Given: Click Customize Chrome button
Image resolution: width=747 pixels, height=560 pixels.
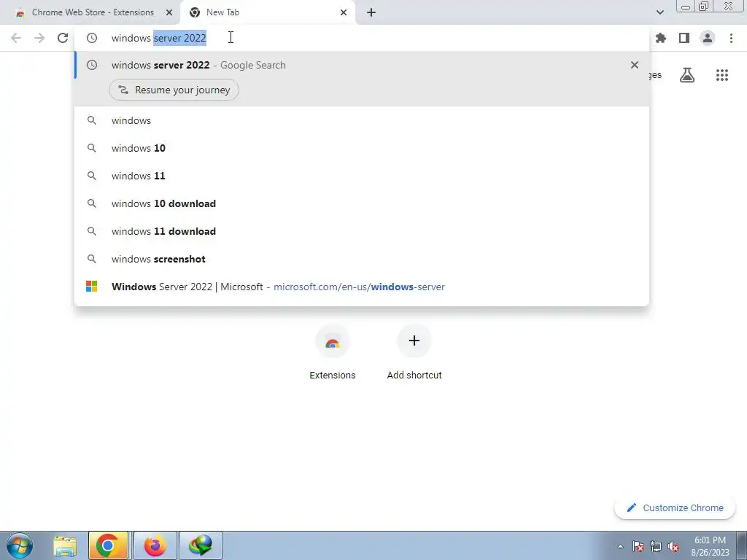Looking at the screenshot, I should [x=675, y=507].
